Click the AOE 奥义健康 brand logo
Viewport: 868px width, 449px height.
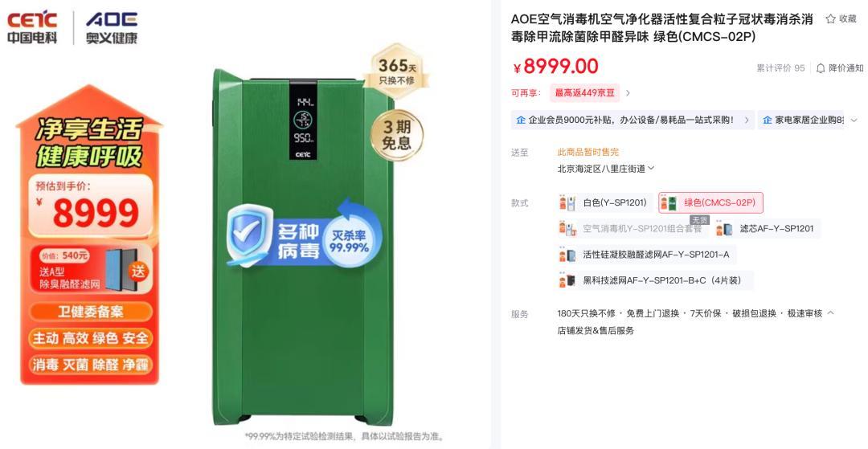point(111,27)
